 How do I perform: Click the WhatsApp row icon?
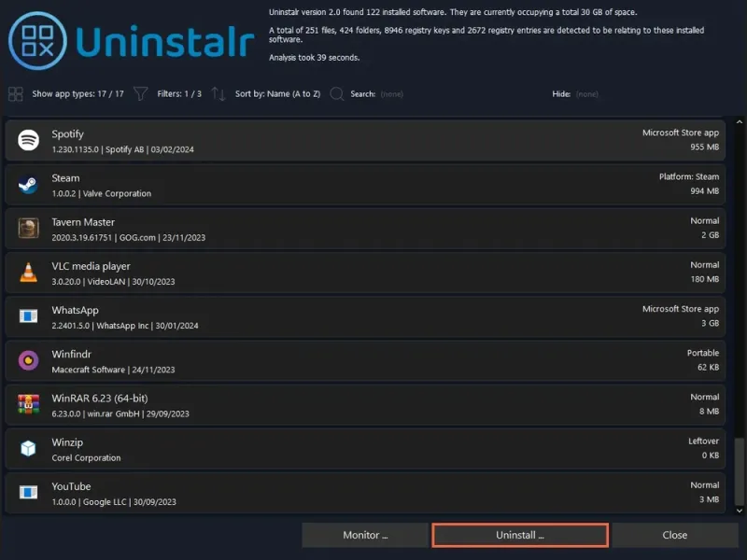click(29, 316)
